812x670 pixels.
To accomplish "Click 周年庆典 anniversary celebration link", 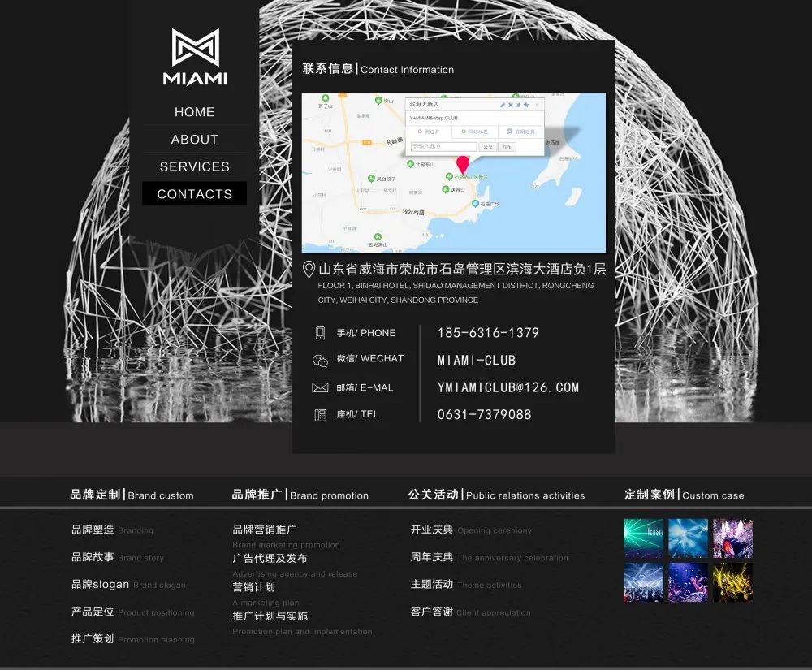I will 489,557.
